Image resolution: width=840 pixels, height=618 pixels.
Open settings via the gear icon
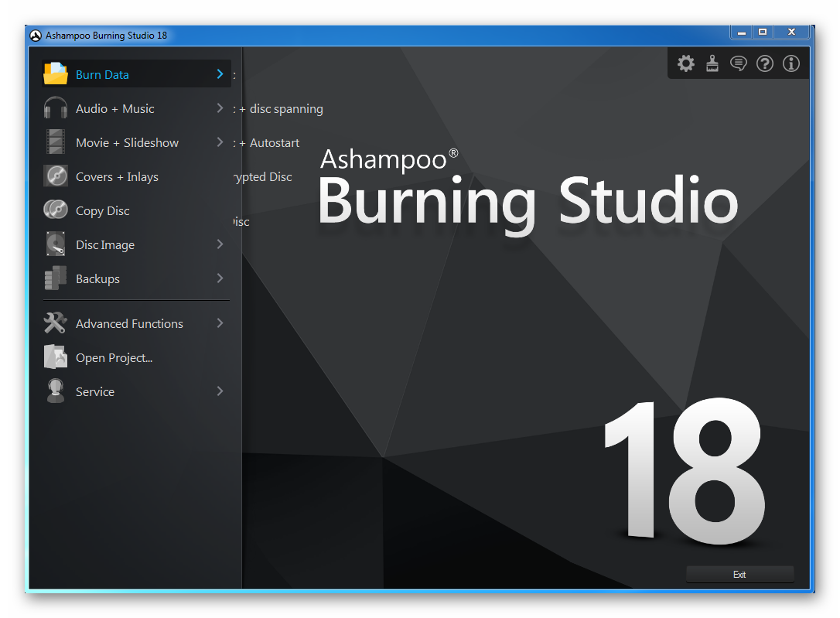[x=686, y=63]
